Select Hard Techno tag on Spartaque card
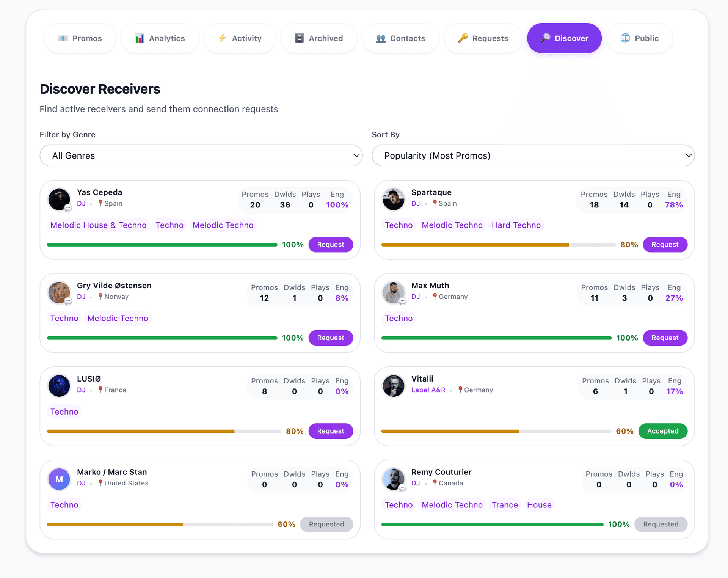Screen dimensions: 728x578 tap(516, 225)
